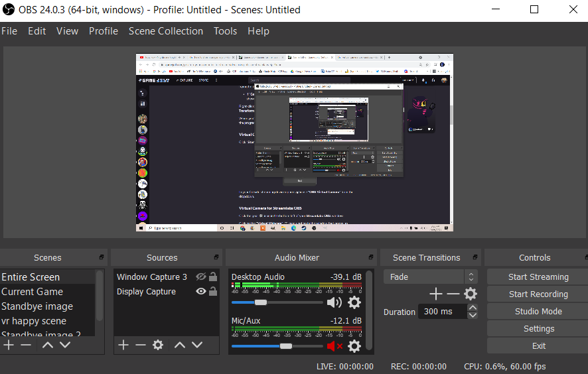This screenshot has height=374, width=588.
Task: Enable Studio Mode
Action: [538, 312]
